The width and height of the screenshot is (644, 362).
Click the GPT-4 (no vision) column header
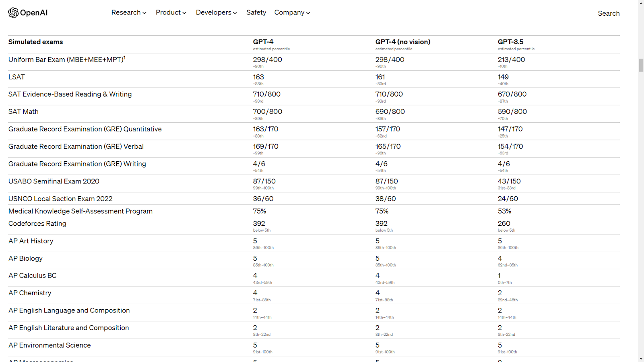pyautogui.click(x=402, y=42)
